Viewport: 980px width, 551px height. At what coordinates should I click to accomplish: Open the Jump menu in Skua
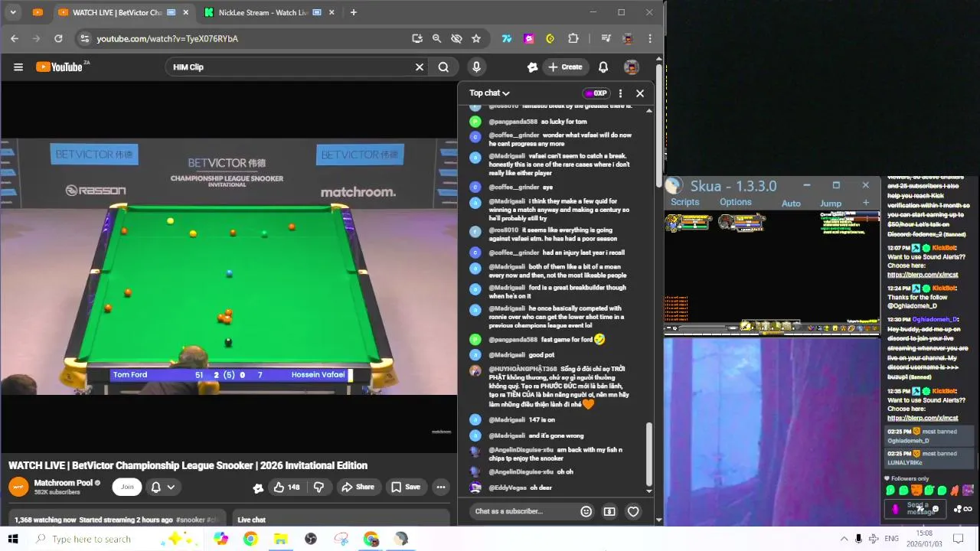(x=831, y=204)
